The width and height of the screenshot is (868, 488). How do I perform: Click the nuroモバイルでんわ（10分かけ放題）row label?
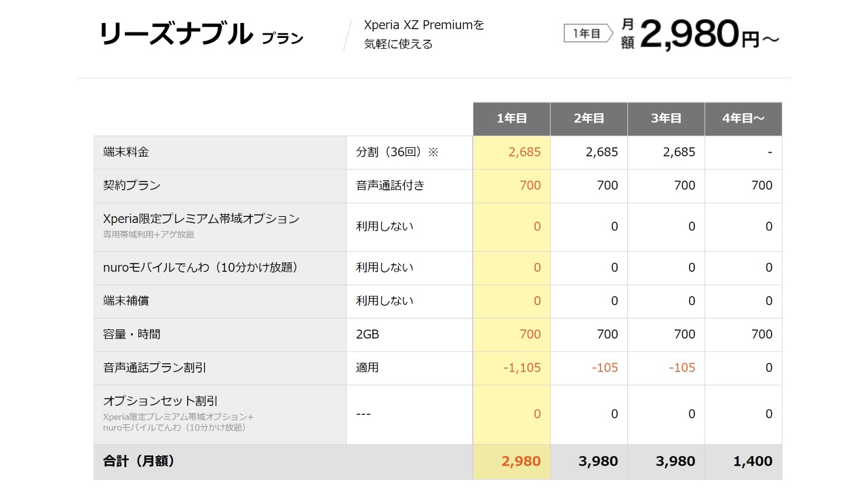[x=201, y=268]
